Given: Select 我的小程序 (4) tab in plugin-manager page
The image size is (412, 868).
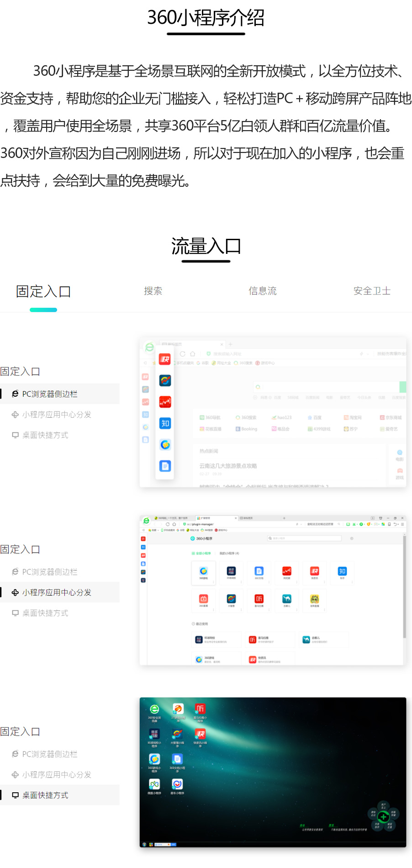Looking at the screenshot, I should click(229, 553).
